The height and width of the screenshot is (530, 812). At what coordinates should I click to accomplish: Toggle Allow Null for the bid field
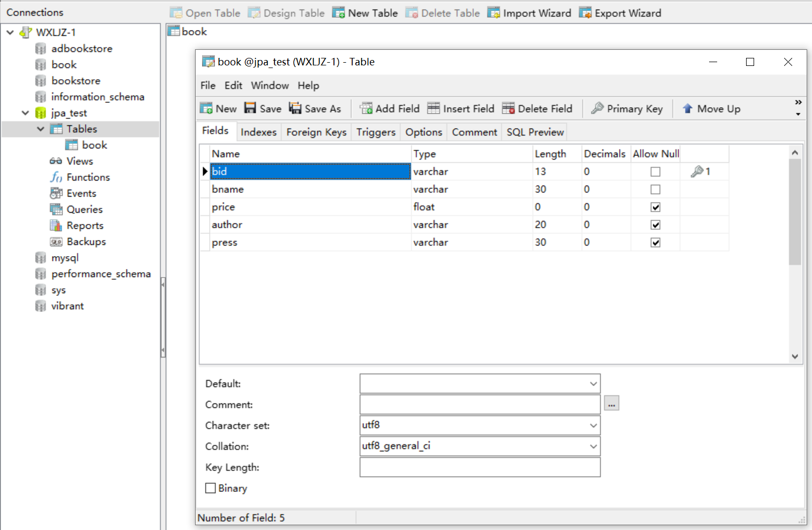coord(655,172)
